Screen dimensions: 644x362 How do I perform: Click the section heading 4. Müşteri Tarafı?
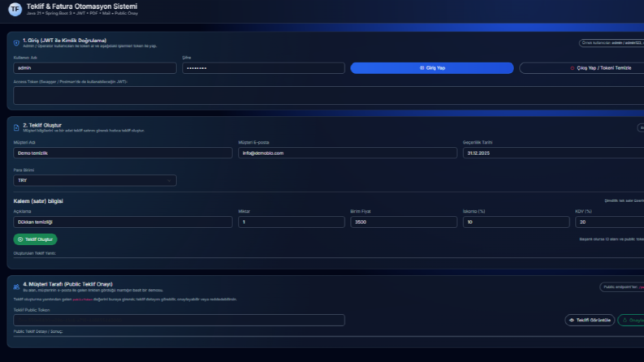[x=67, y=284]
